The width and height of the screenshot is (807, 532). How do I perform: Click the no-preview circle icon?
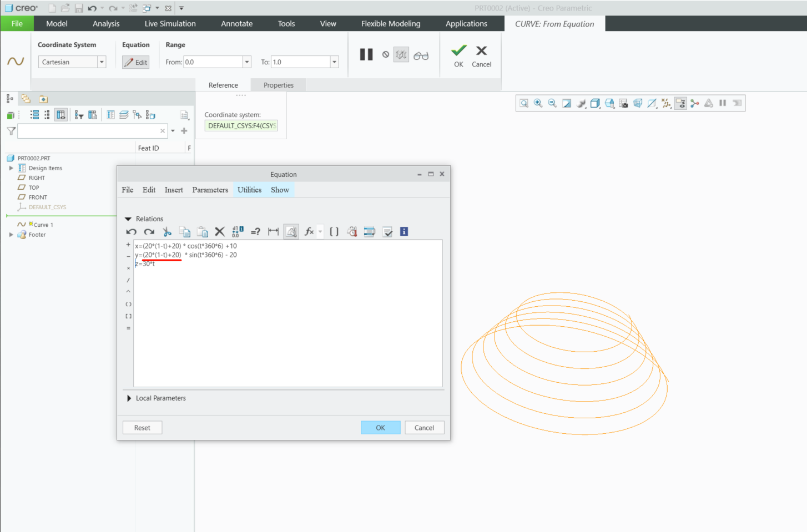[386, 54]
